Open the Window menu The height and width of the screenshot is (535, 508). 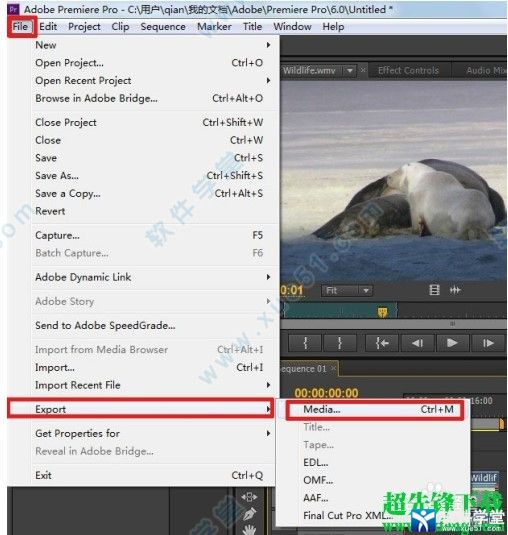pyautogui.click(x=292, y=27)
